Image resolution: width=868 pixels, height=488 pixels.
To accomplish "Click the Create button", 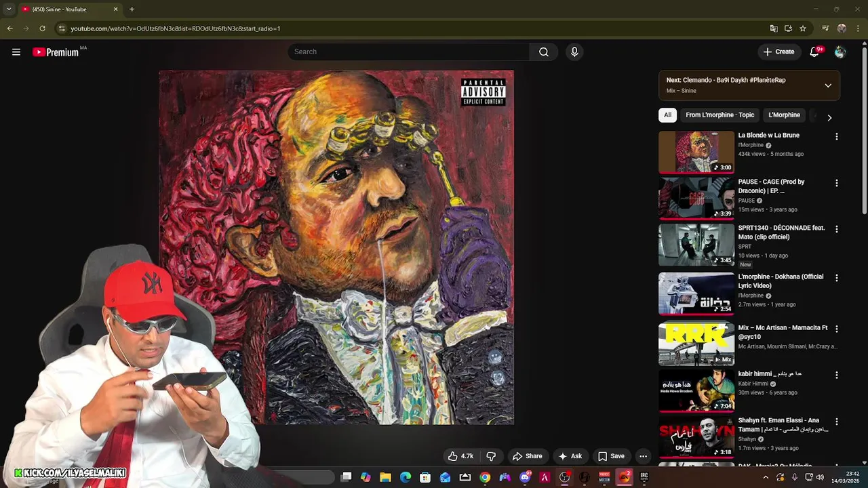I will pos(778,52).
